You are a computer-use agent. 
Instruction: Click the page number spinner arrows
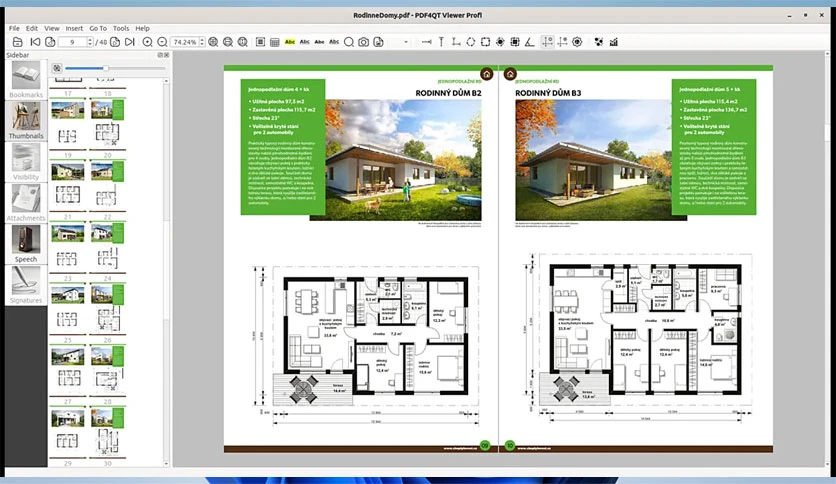click(x=90, y=42)
